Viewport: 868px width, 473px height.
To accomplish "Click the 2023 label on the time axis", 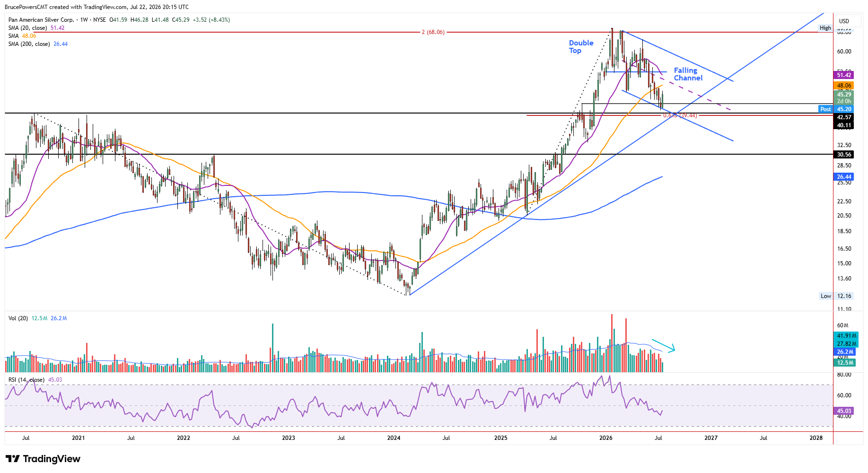I will click(289, 438).
